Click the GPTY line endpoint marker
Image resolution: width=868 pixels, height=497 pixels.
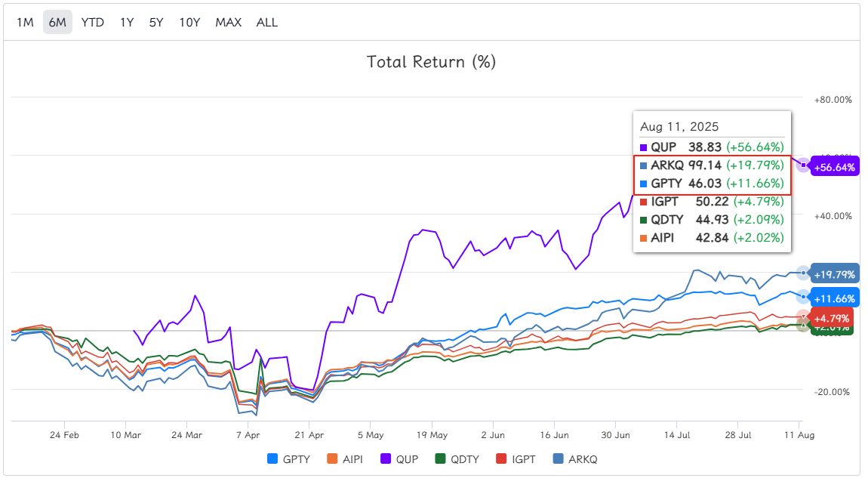pyautogui.click(x=803, y=297)
